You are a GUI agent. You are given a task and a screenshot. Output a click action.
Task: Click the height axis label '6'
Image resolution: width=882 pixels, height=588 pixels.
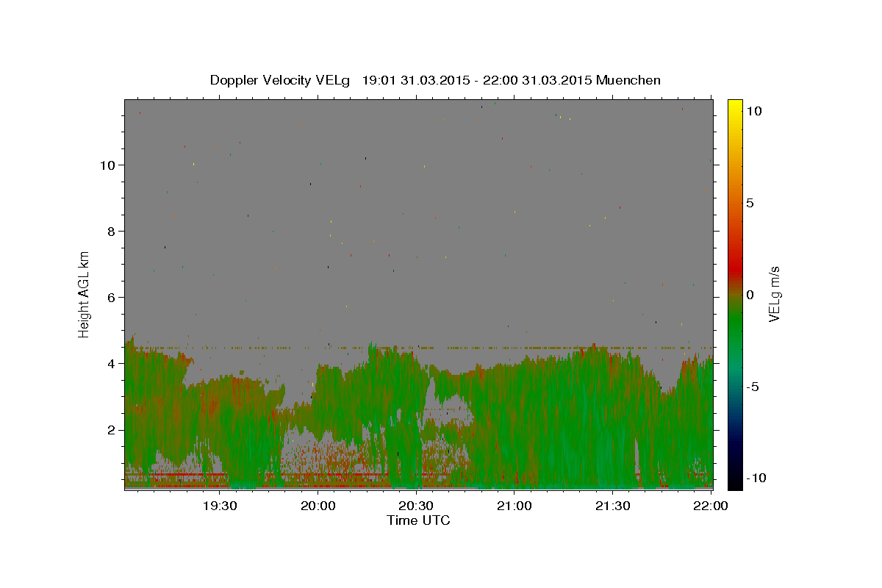click(111, 298)
